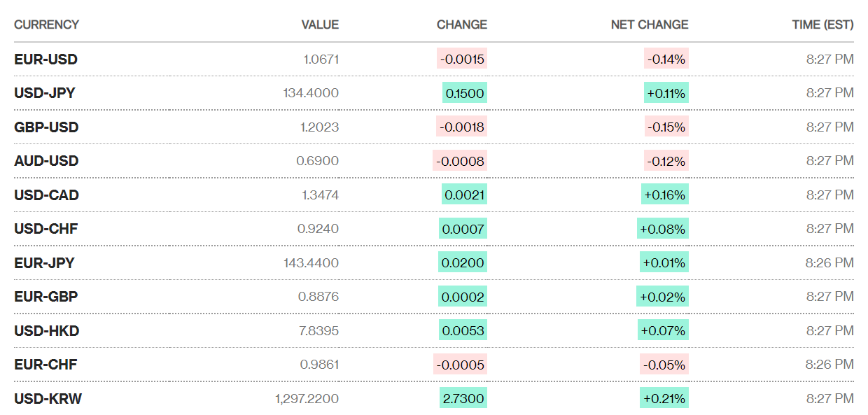
Task: Select EUR-GBP in the currency list
Action: (x=45, y=297)
